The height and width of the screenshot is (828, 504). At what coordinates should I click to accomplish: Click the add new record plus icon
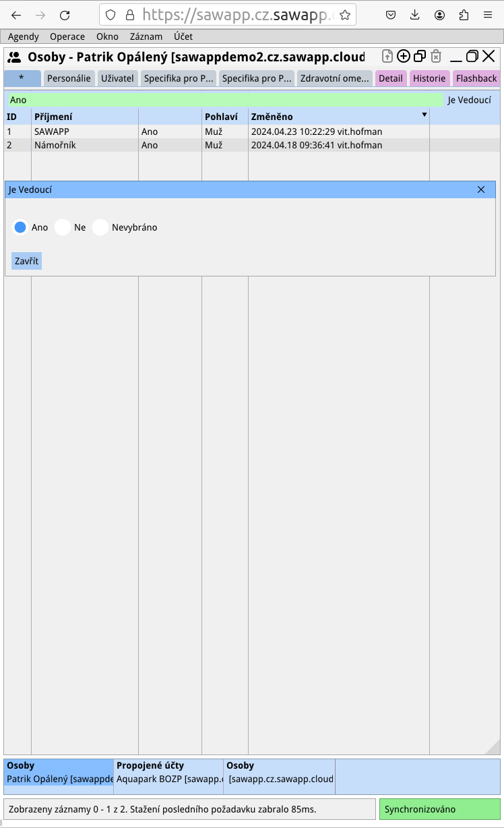coord(403,57)
